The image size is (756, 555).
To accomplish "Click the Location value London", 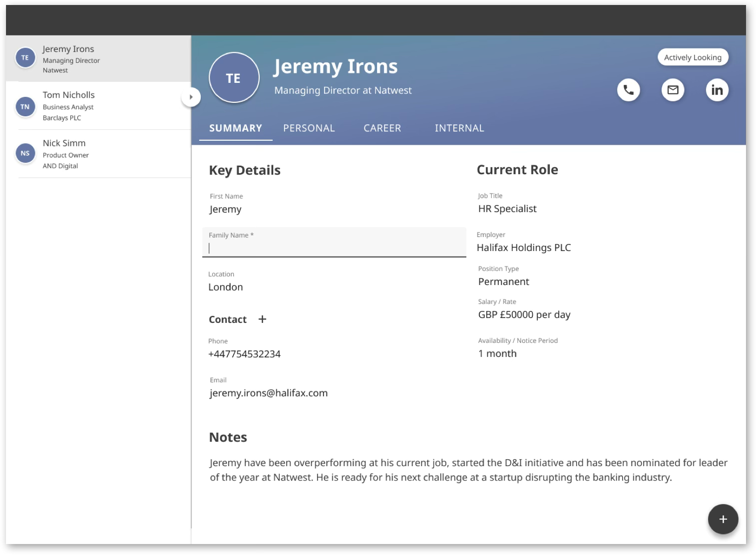I will 226,287.
